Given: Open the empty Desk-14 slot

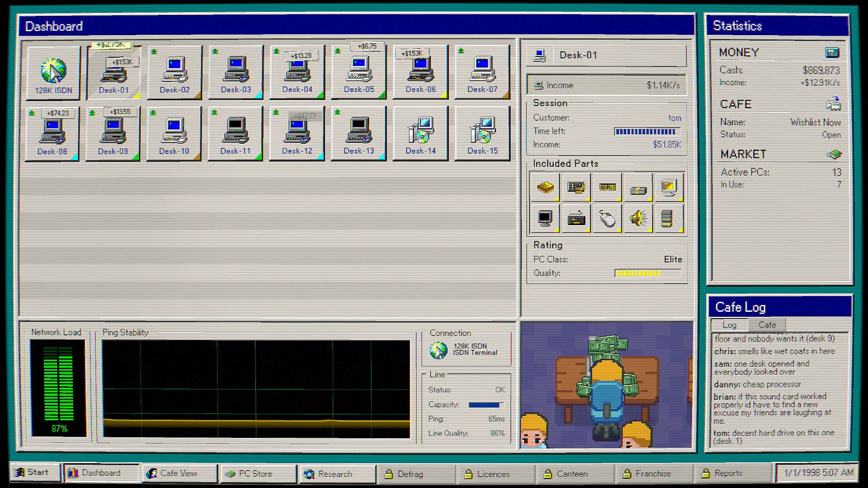Looking at the screenshot, I should (x=420, y=134).
